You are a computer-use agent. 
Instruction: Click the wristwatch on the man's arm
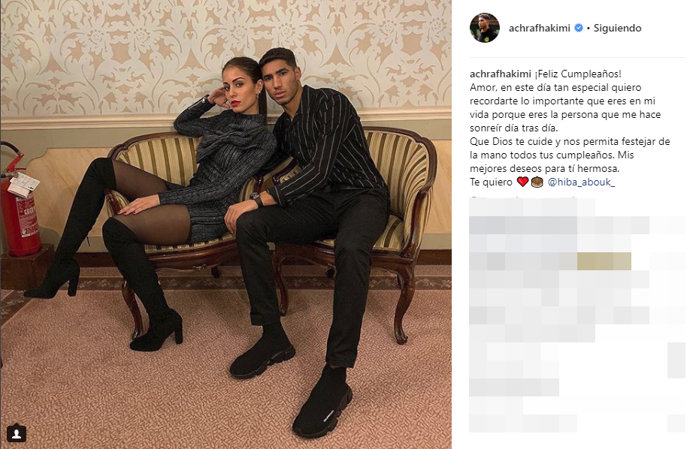click(x=257, y=199)
